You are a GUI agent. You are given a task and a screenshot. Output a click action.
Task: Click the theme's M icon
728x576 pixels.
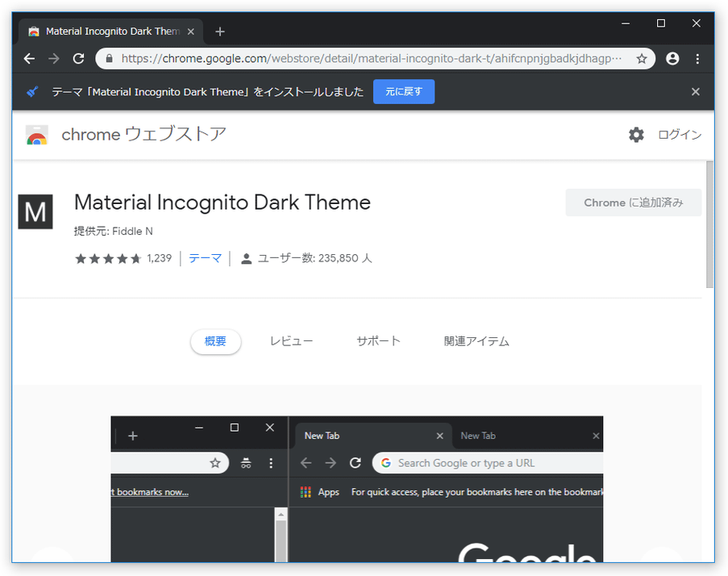coord(35,212)
